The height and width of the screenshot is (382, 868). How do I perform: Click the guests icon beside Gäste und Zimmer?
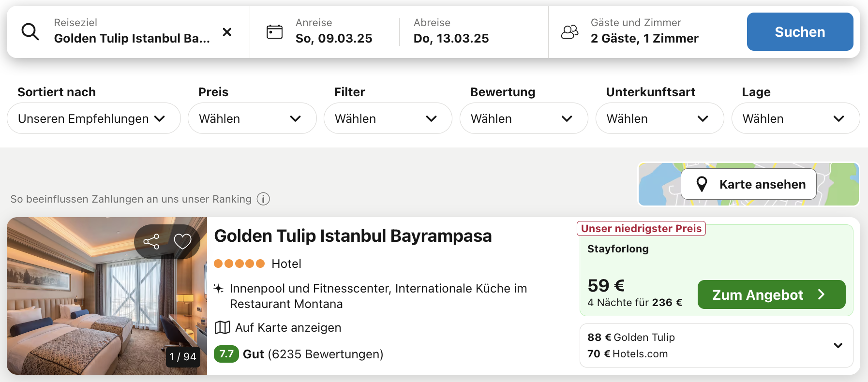(x=569, y=32)
